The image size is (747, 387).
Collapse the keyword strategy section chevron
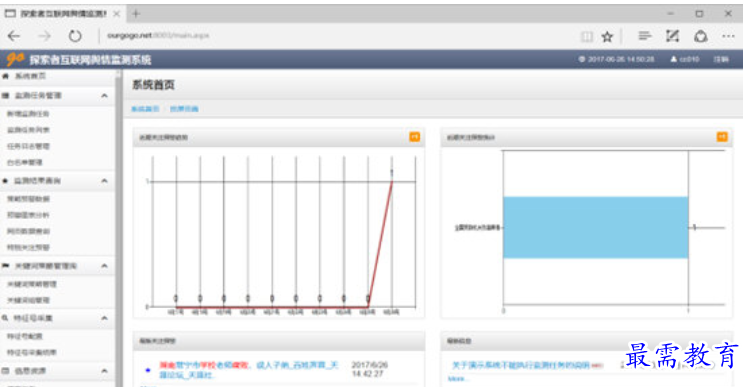click(x=104, y=265)
